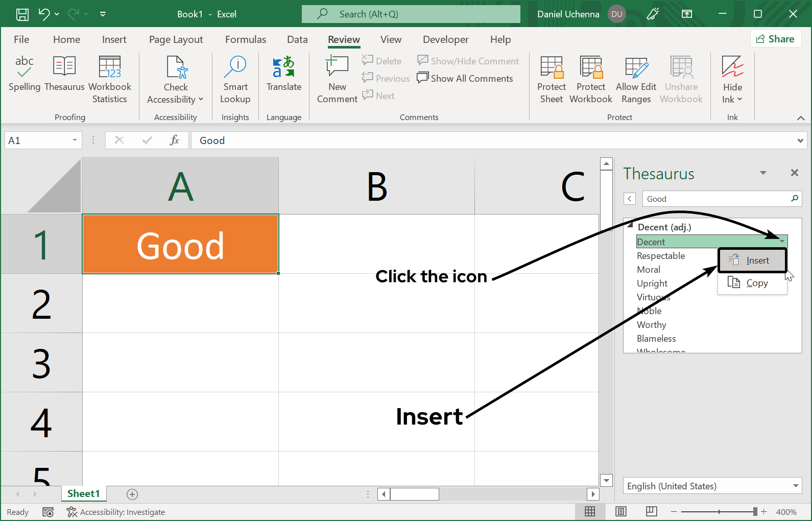The width and height of the screenshot is (812, 521).
Task: Click the Share button
Action: [x=775, y=39]
